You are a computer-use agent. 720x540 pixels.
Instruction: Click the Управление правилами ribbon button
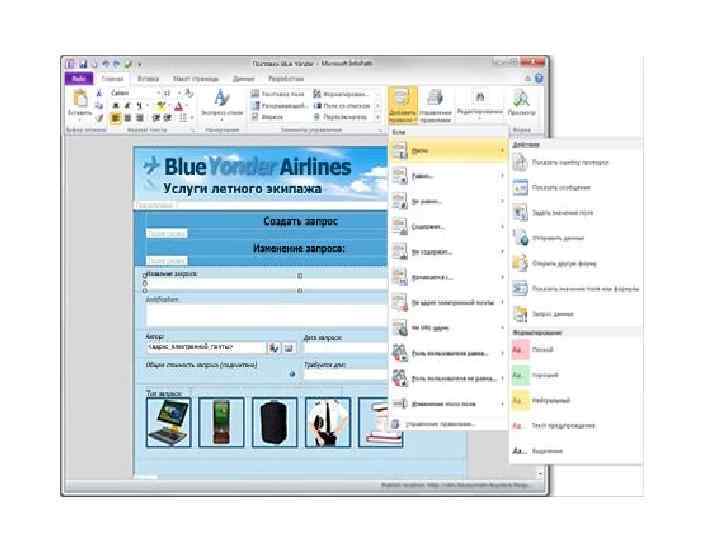435,105
